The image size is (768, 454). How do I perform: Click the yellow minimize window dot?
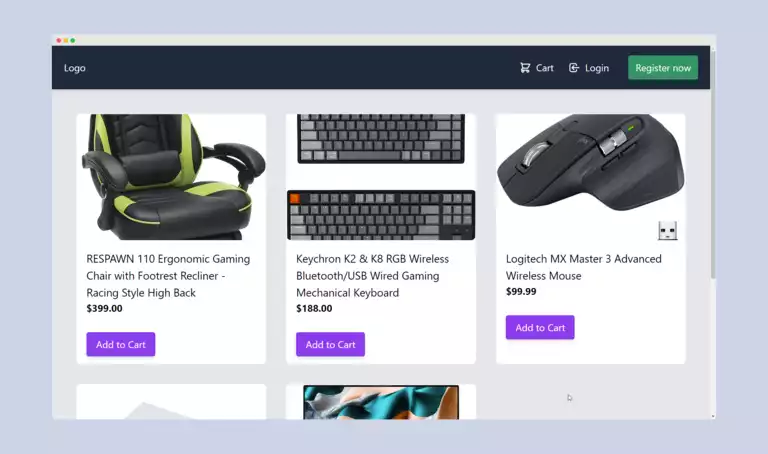click(x=66, y=40)
